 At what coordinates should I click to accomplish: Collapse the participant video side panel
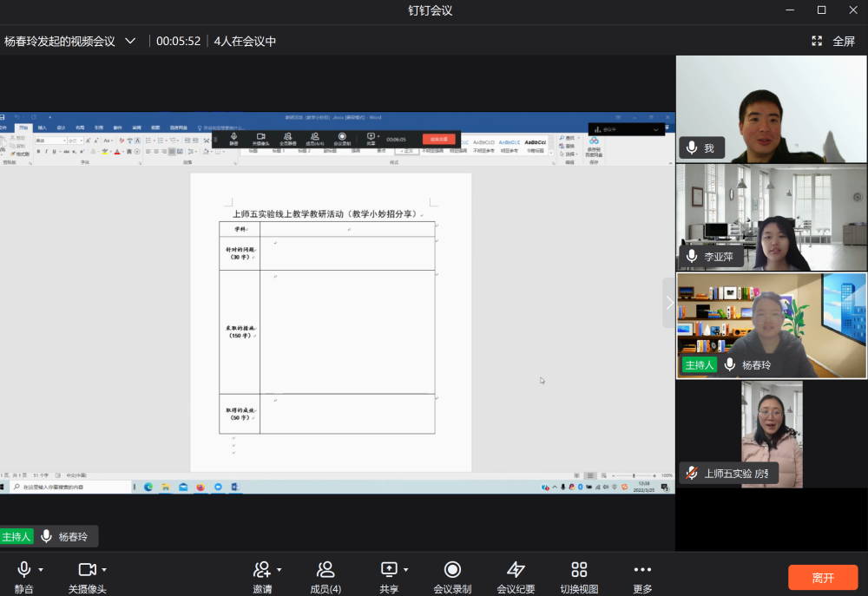(669, 303)
